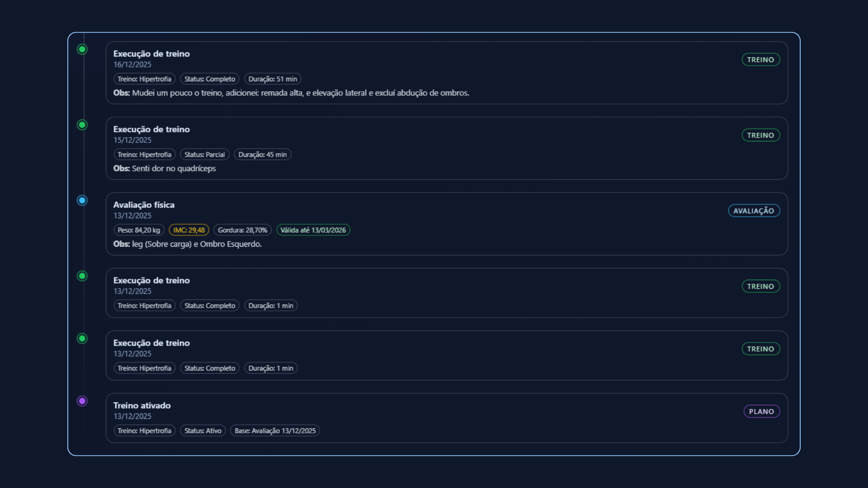Click the Status: Parcial chip
Viewport: 868px width, 488px height.
click(x=204, y=155)
